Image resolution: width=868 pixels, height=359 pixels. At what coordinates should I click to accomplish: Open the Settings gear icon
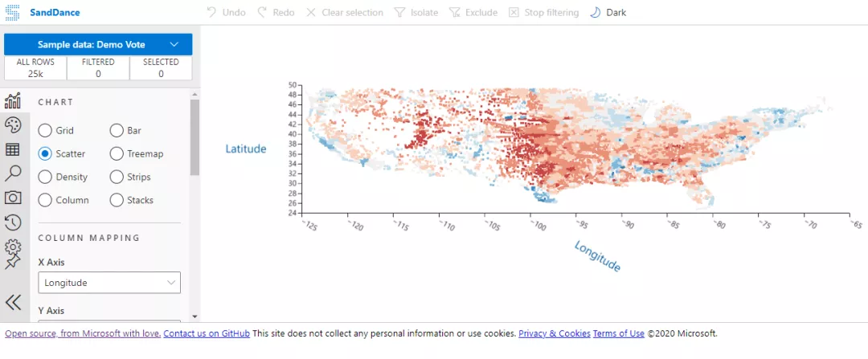(14, 247)
